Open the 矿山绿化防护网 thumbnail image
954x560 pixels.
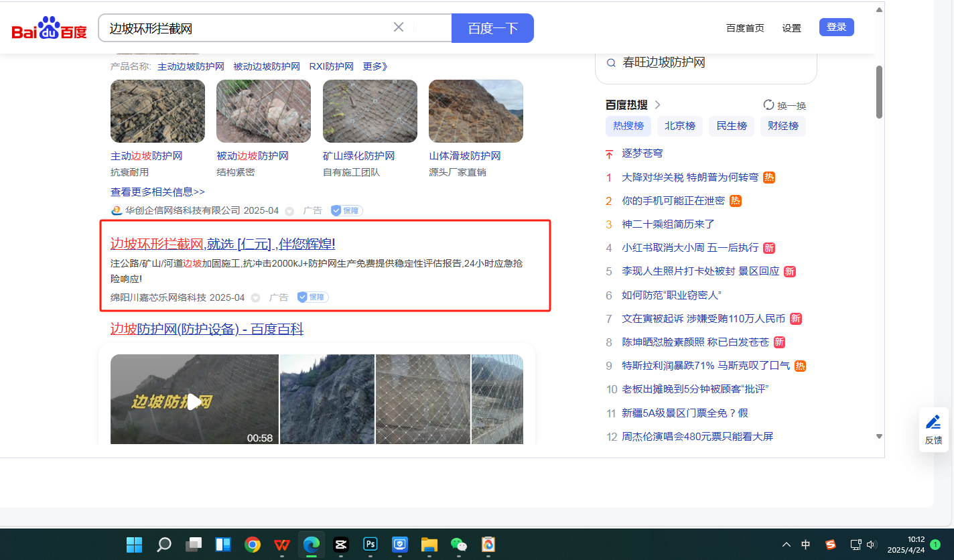point(370,111)
